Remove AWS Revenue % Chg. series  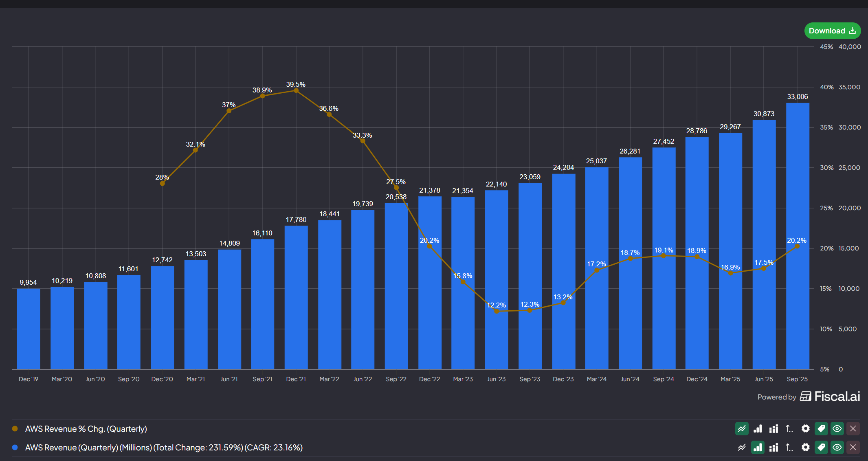pyautogui.click(x=853, y=428)
